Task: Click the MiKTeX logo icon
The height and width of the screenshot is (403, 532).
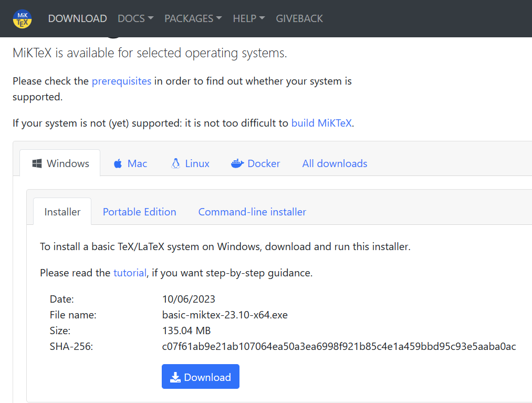Action: (x=23, y=19)
